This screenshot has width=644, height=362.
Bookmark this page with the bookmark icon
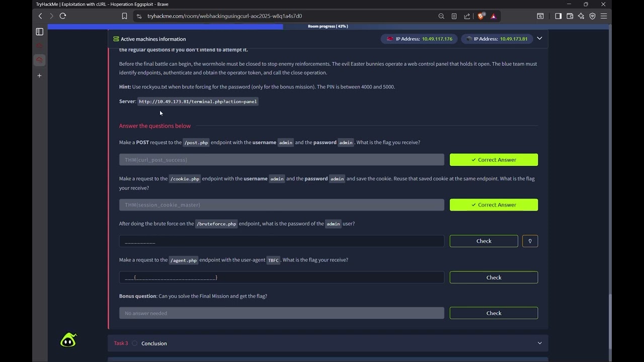(124, 16)
